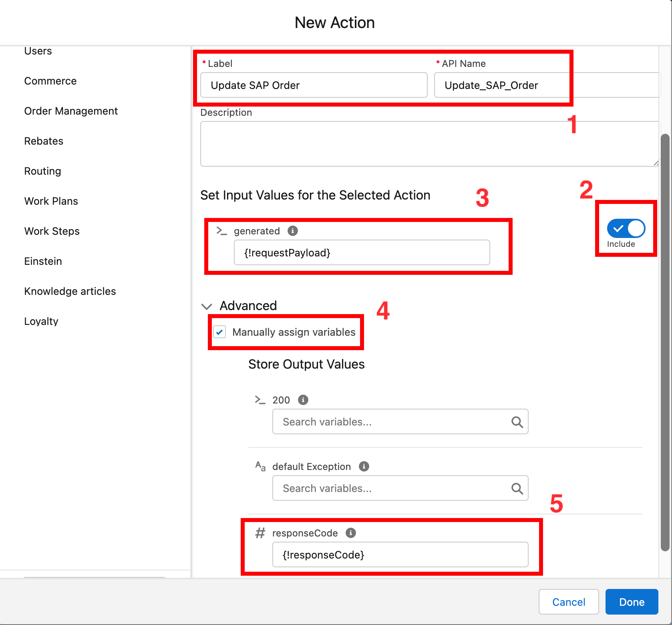Image resolution: width=672 pixels, height=625 pixels.
Task: Select the Einstein category
Action: pos(43,261)
